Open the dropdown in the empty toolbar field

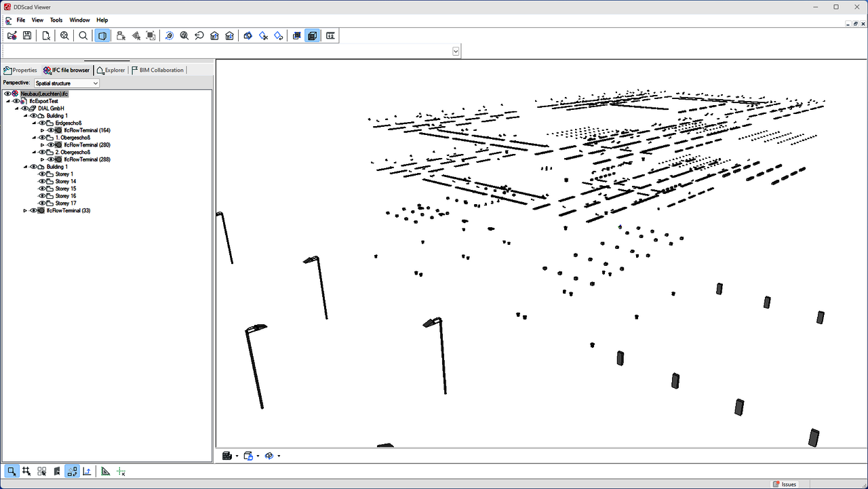456,52
